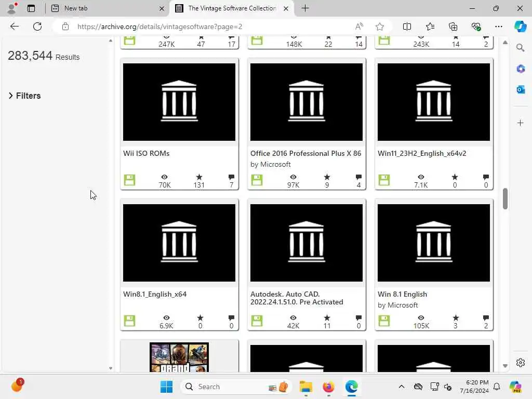Open the Favorites list
The image size is (532, 399).
[430, 26]
